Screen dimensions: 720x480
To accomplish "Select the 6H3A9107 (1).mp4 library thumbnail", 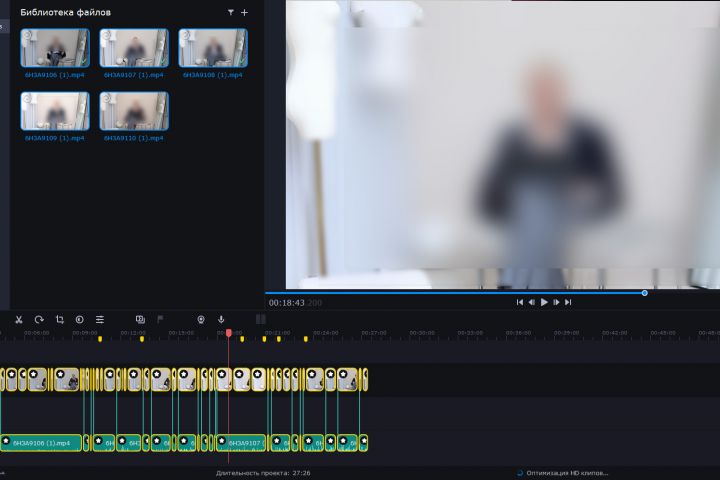I will (x=134, y=48).
